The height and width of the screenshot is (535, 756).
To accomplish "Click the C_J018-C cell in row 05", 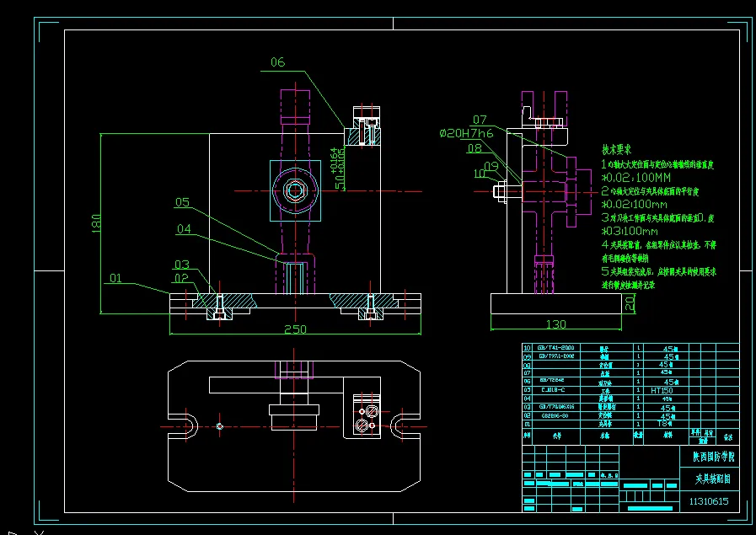I will (553, 389).
